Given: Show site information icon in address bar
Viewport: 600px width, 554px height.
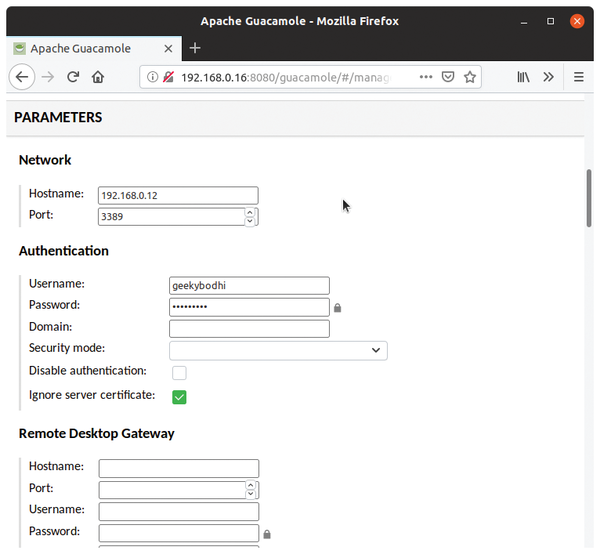Looking at the screenshot, I should 152,77.
